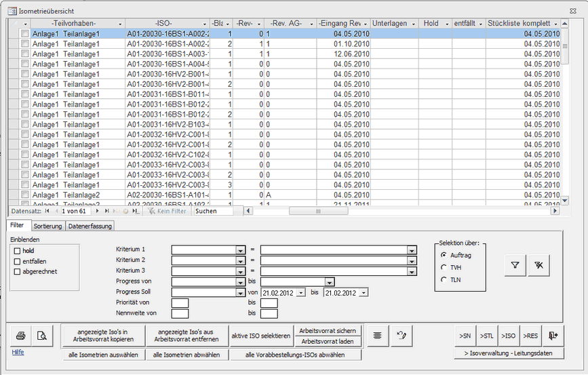Apply filter using the funnel icon
The image size is (588, 375).
pos(515,266)
